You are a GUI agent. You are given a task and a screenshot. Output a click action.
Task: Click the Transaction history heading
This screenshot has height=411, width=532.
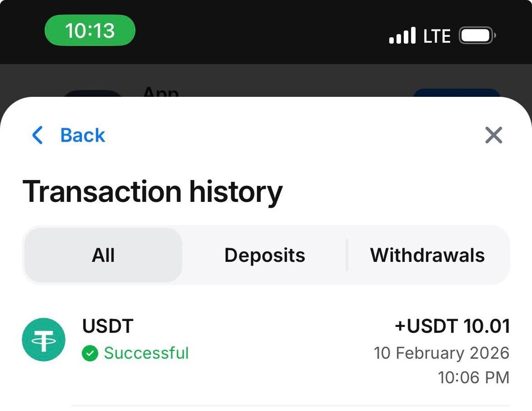[153, 192]
